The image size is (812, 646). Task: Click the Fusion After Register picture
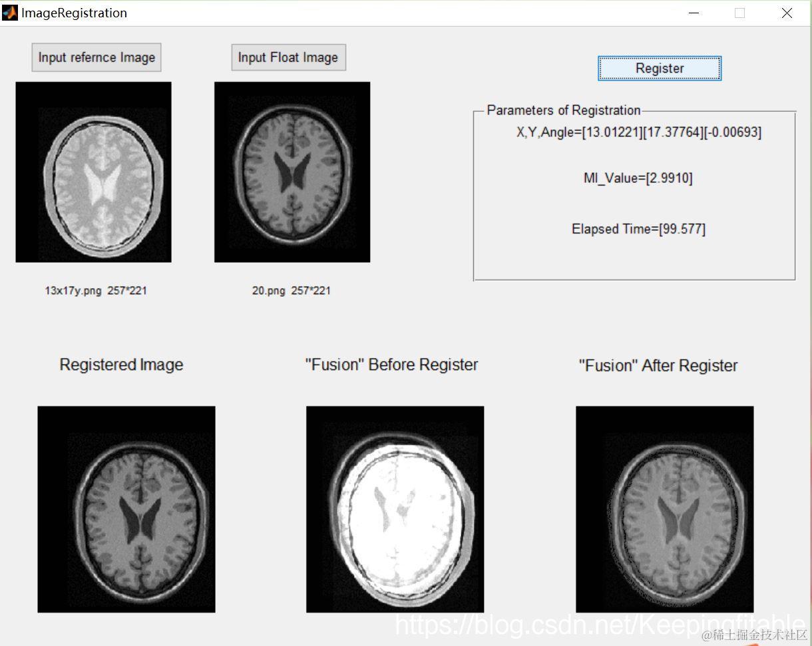click(664, 509)
